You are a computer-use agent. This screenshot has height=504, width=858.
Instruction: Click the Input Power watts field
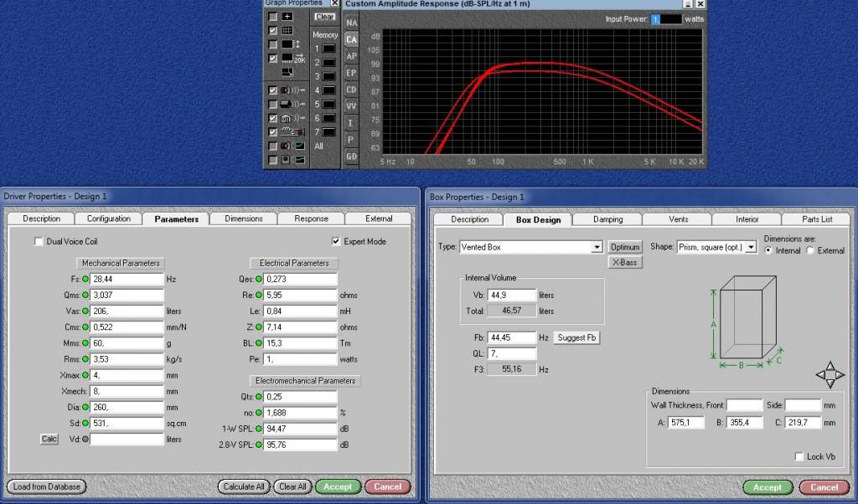(x=666, y=18)
